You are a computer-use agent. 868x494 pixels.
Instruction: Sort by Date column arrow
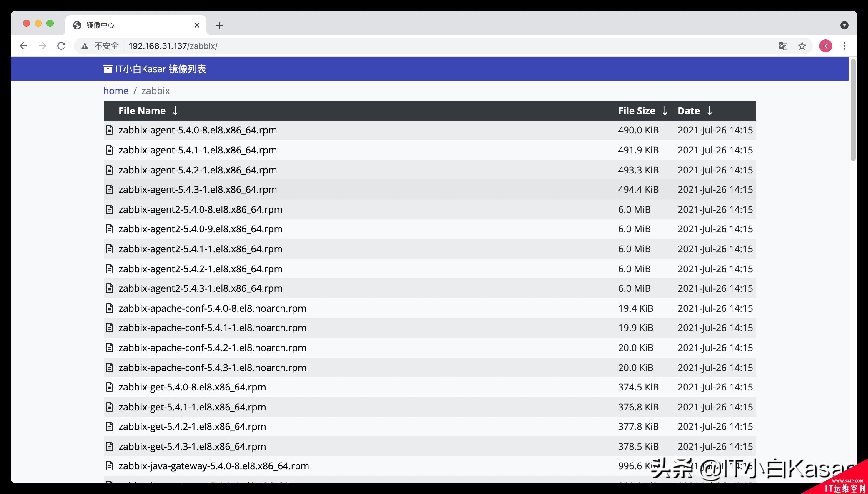(x=709, y=111)
